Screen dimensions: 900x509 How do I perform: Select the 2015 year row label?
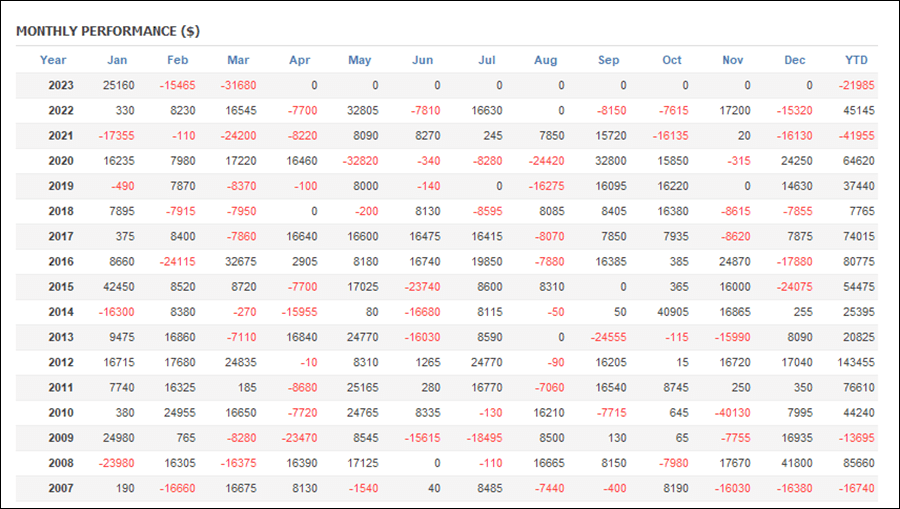pos(61,287)
